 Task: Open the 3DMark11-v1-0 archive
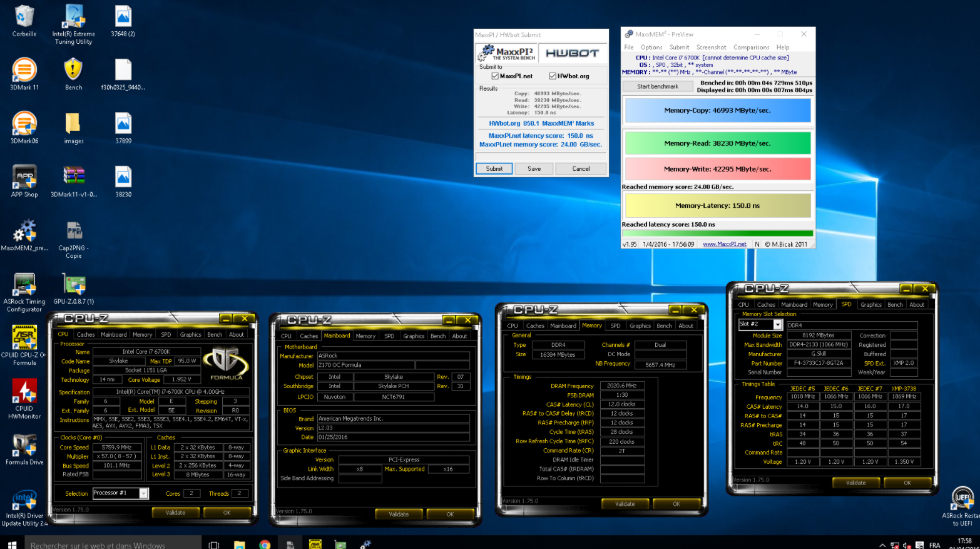click(x=73, y=181)
